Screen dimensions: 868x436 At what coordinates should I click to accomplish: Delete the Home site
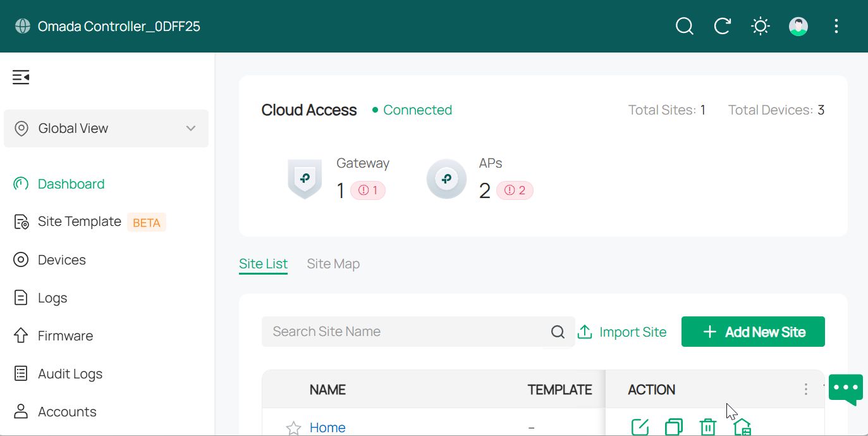(708, 427)
